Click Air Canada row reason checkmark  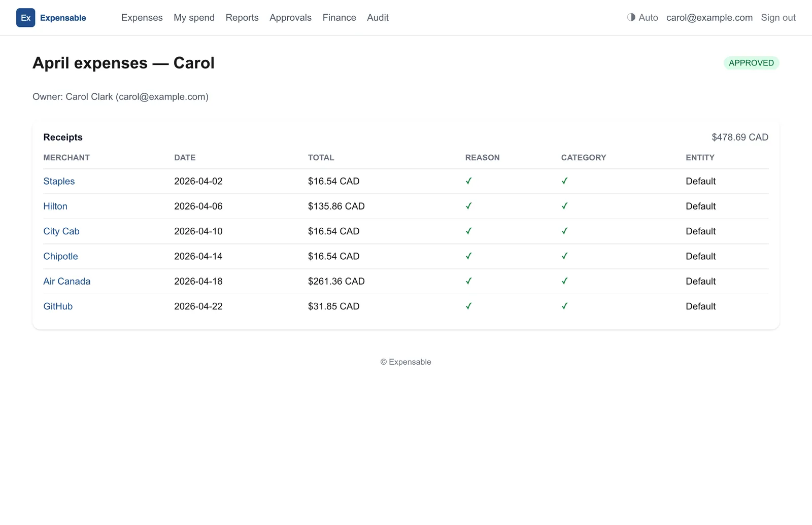[469, 282]
